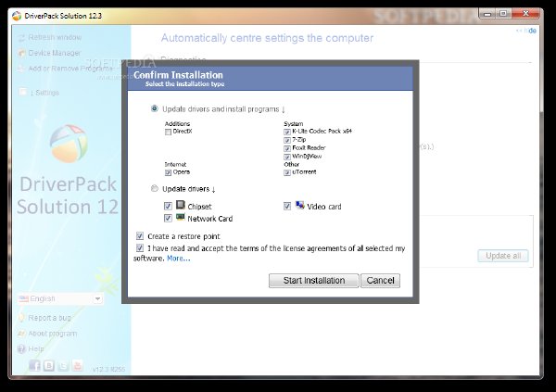Click Refresh window in sidebar
556x392 pixels.
coord(55,37)
